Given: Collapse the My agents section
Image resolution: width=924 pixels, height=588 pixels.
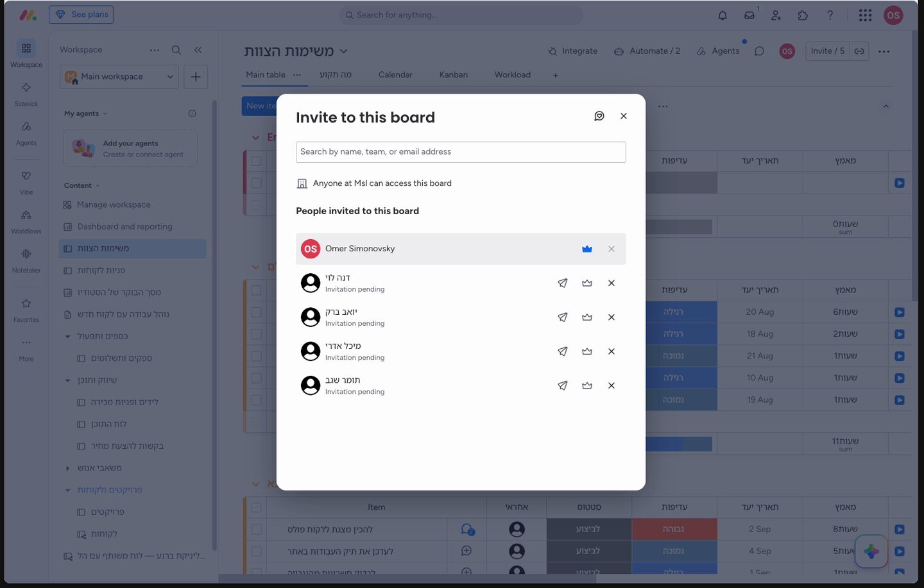Looking at the screenshot, I should 105,113.
